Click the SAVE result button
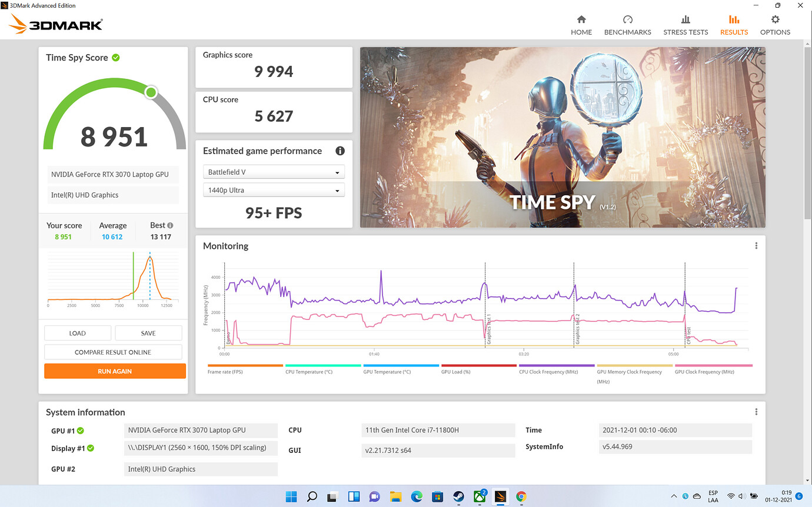812x507 pixels. point(148,333)
